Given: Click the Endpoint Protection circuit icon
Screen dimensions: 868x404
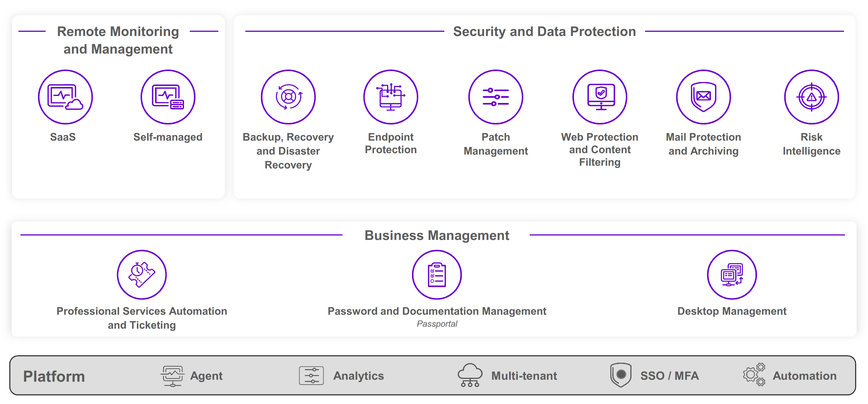Looking at the screenshot, I should pos(390,97).
